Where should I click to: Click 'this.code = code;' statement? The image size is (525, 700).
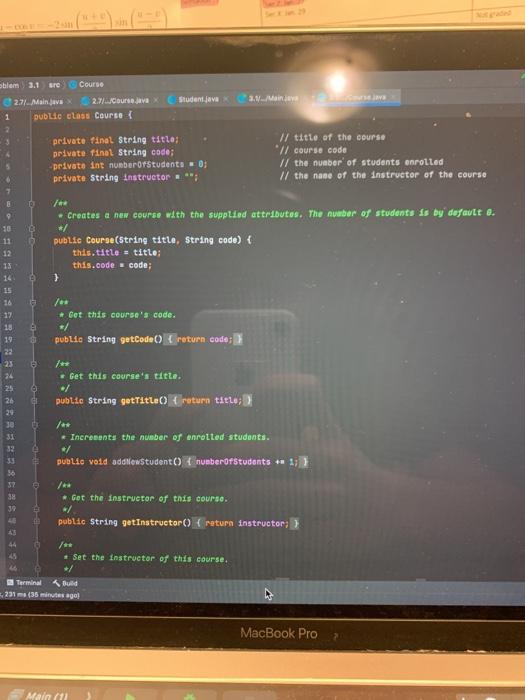tap(112, 265)
